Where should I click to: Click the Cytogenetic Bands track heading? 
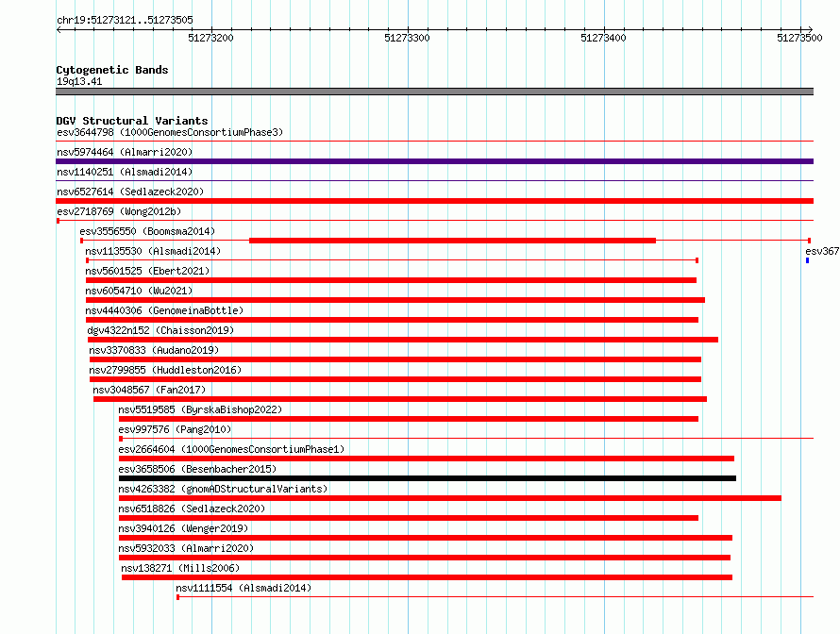click(112, 70)
